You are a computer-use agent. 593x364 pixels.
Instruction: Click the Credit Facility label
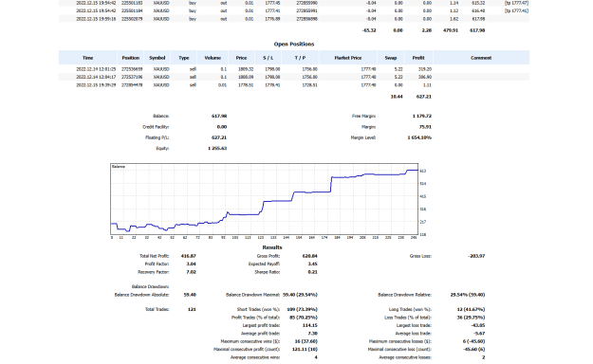click(156, 127)
